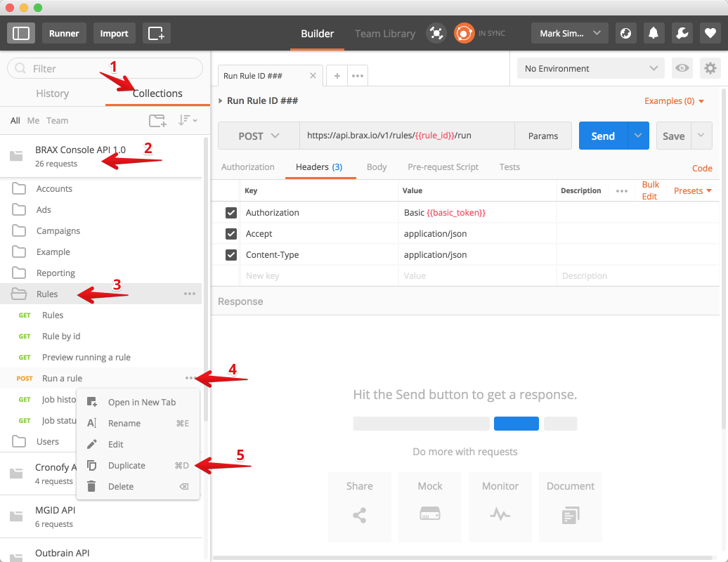Screen dimensions: 728x562
Task: Open the Reporting folder
Action: (x=100, y=273)
